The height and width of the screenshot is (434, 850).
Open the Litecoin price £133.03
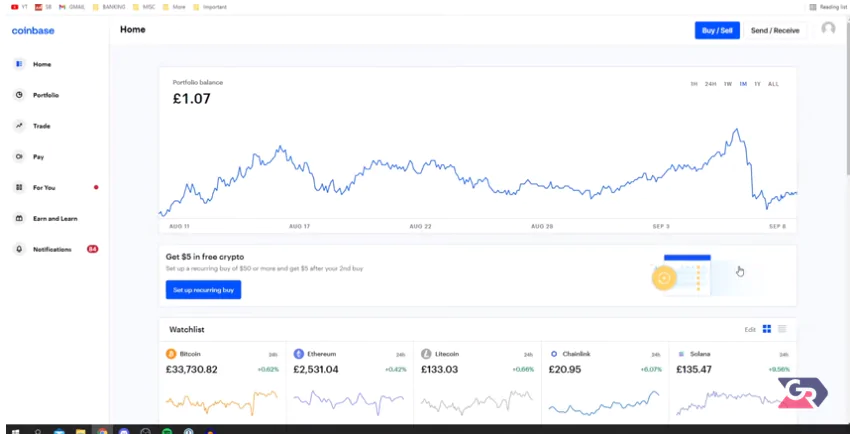[439, 370]
